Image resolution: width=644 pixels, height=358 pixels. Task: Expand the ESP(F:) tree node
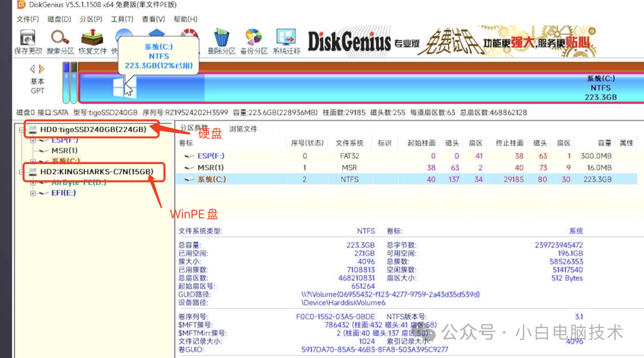click(x=33, y=140)
